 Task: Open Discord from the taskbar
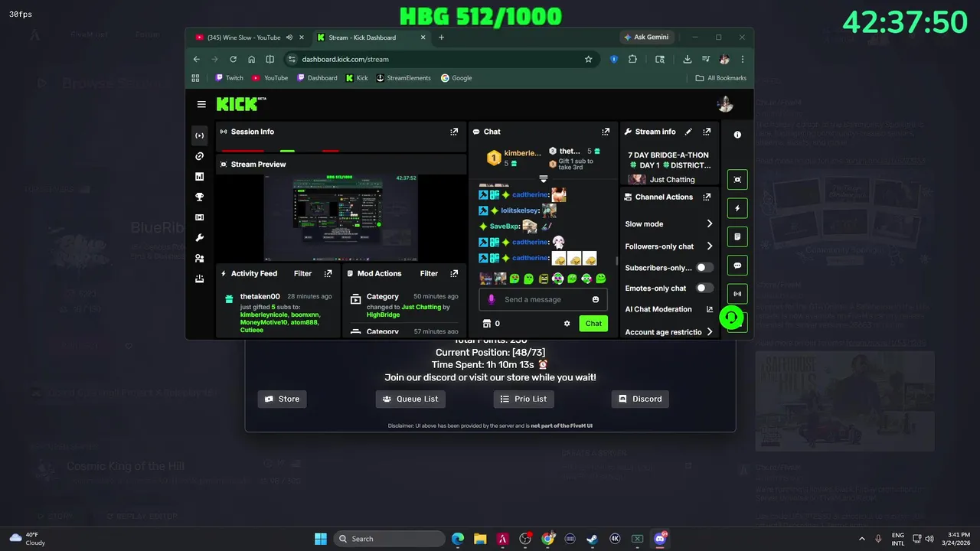[x=660, y=539]
